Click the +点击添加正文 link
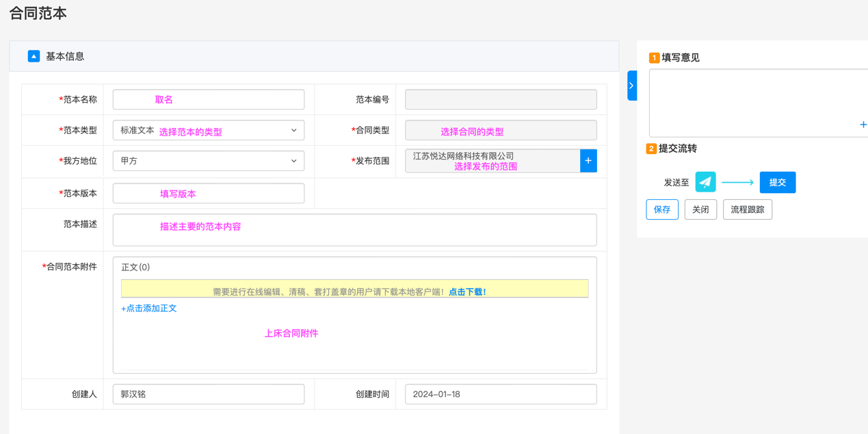The image size is (868, 434). point(149,309)
